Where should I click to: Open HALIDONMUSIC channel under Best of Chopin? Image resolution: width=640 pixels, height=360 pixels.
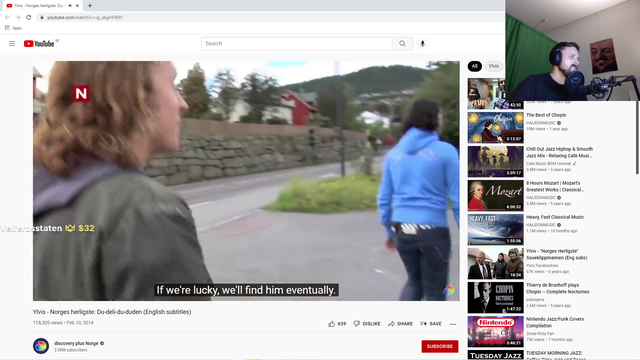pos(540,123)
